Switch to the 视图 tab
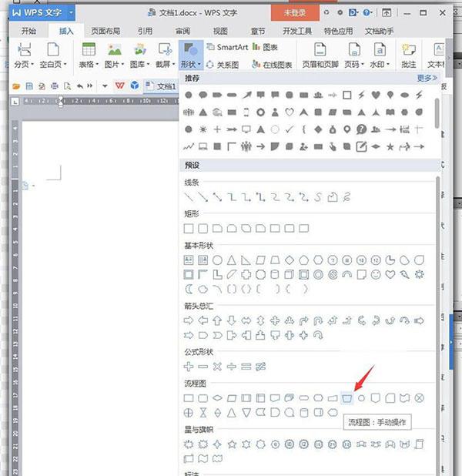462x476 pixels. click(220, 31)
